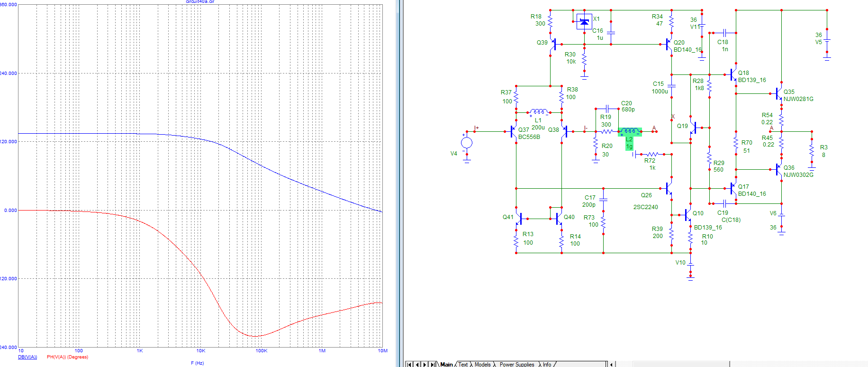This screenshot has width=868, height=367.
Task: Switch to the Power Supplies tab
Action: [516, 364]
